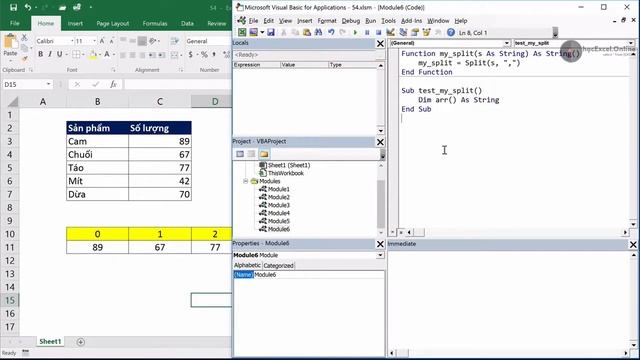Open the test_my_split procedure dropdown
The image size is (640, 360).
point(631,43)
